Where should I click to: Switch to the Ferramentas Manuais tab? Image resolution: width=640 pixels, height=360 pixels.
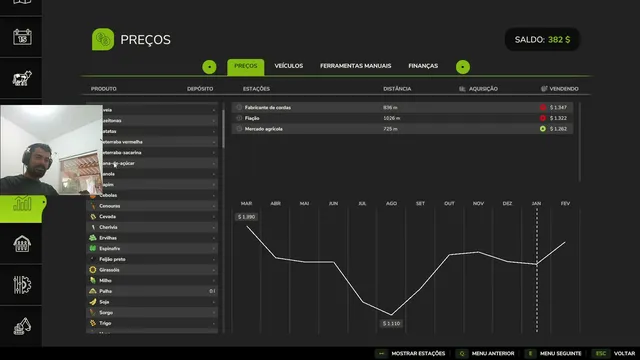pos(356,66)
